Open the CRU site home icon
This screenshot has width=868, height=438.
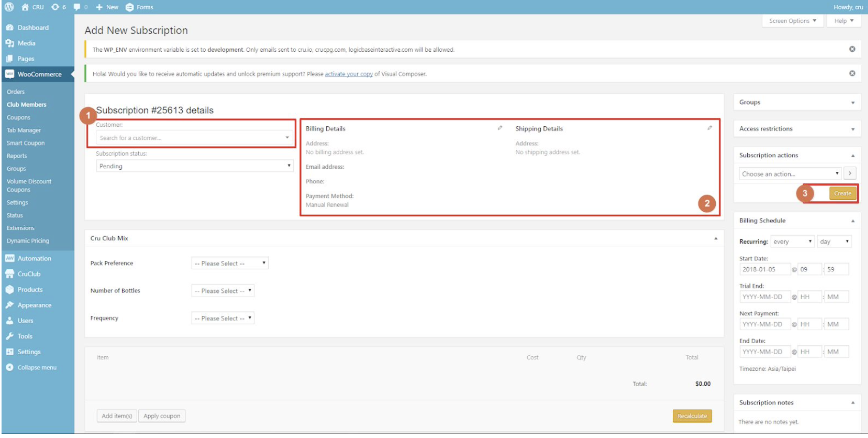point(25,7)
